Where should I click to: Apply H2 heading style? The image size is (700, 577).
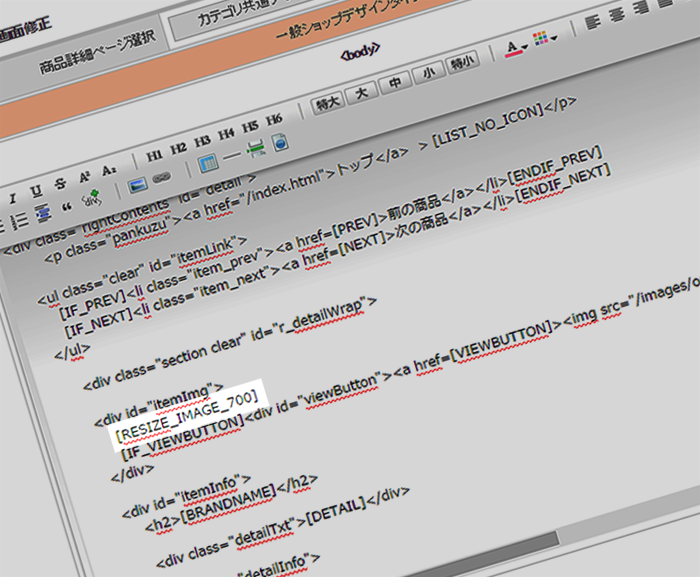[x=178, y=149]
